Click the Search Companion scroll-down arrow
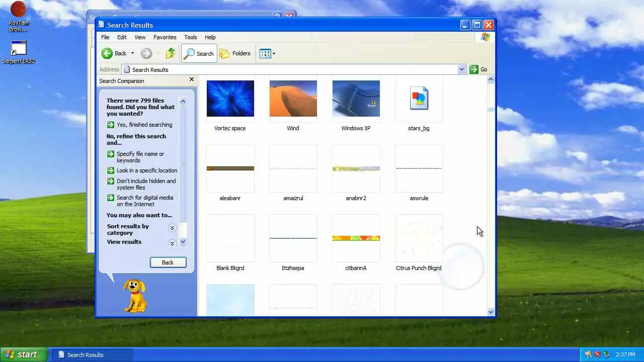 (x=183, y=242)
